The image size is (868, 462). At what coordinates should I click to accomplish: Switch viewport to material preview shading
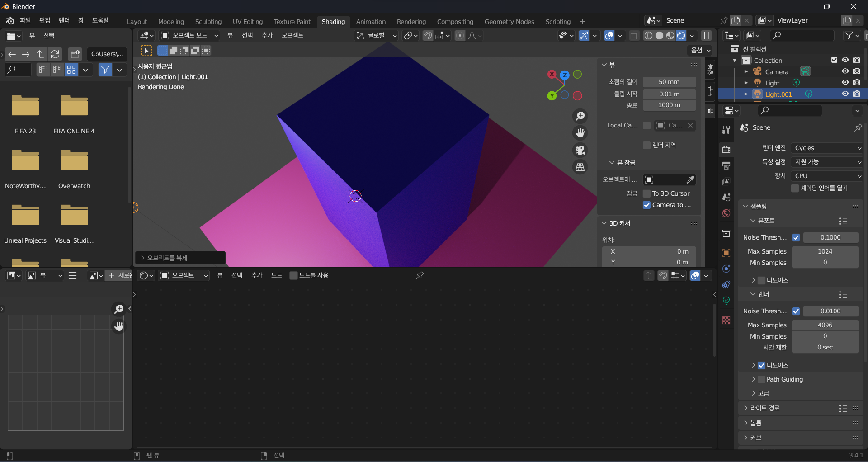click(670, 35)
